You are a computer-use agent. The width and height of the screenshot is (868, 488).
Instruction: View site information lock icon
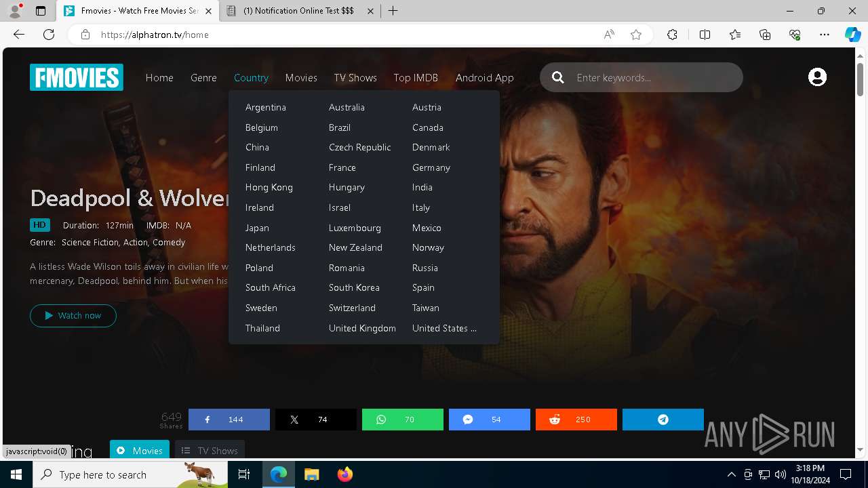coord(85,35)
